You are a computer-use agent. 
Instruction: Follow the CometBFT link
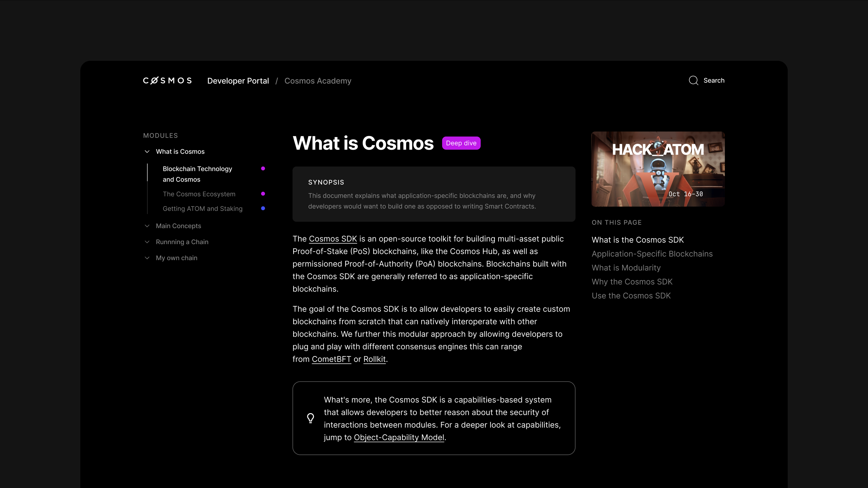click(331, 359)
